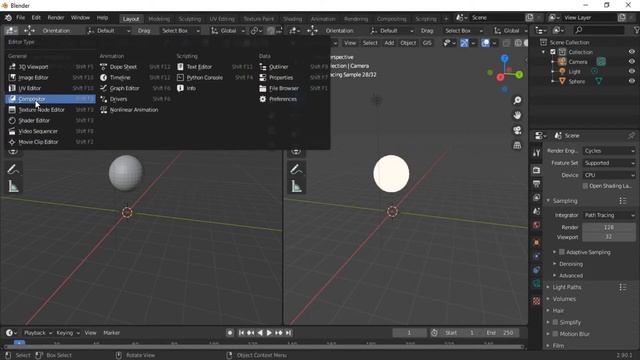Switch to the Modeling workspace tab

(x=159, y=19)
